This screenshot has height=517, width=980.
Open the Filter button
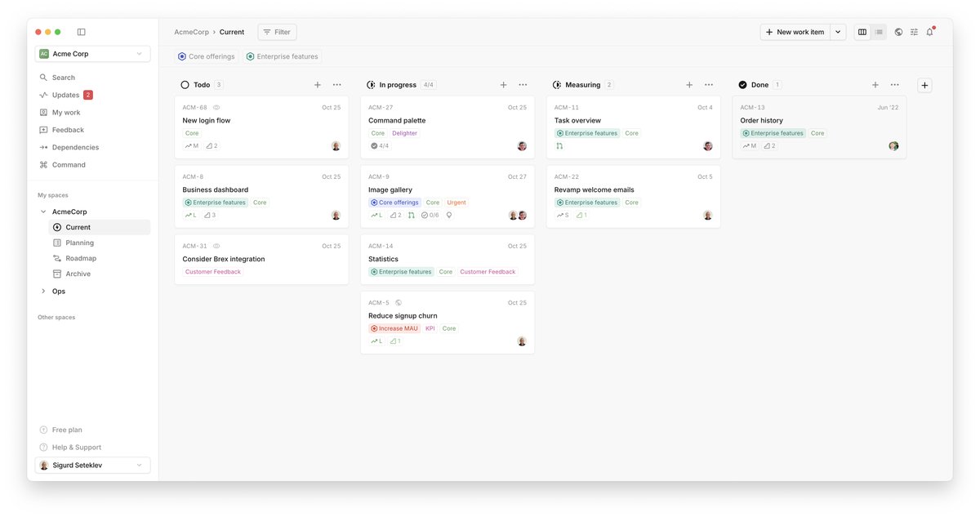tap(277, 32)
